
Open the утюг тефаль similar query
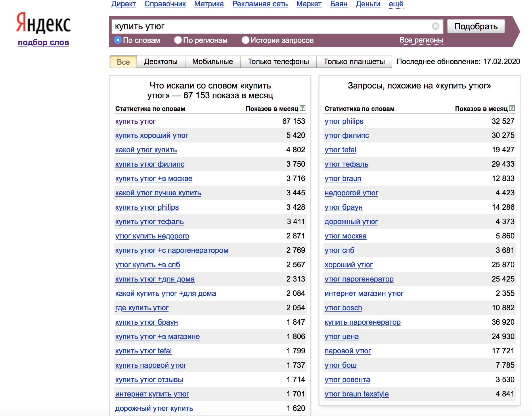click(346, 164)
